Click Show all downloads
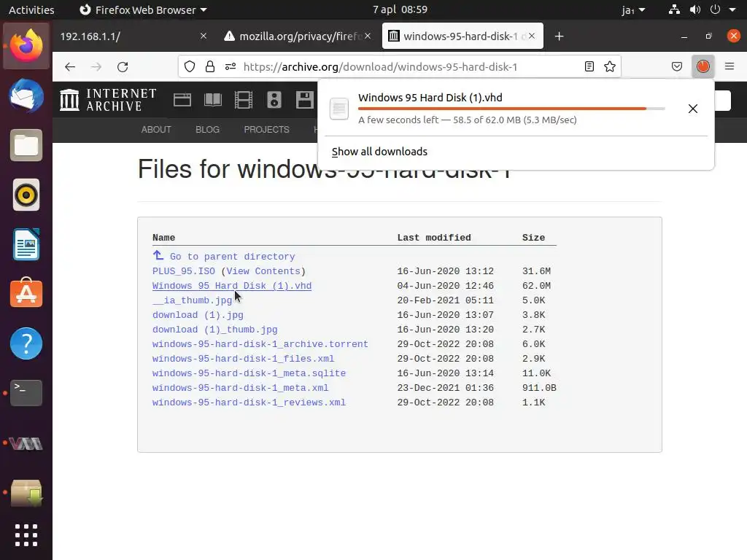747x560 pixels. click(379, 152)
